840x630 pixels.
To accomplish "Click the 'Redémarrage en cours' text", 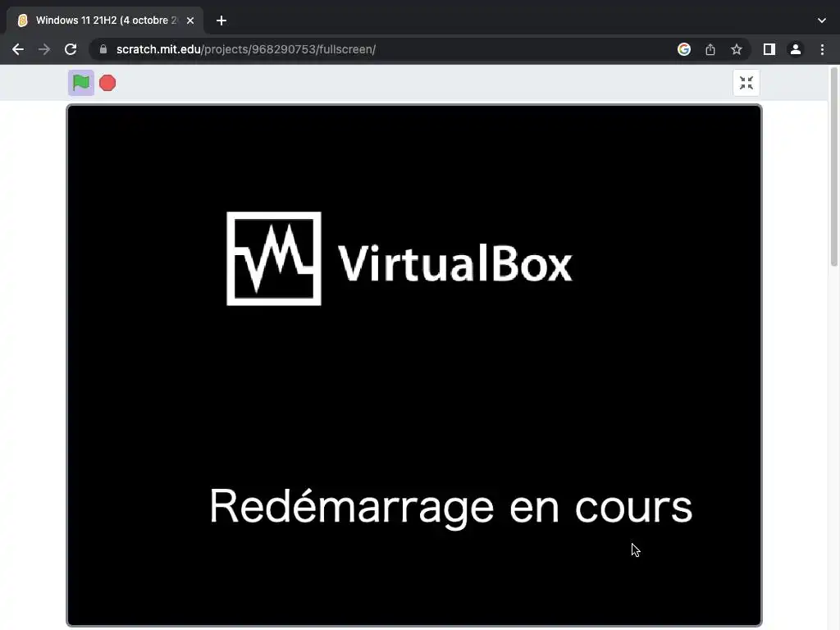I will tap(450, 507).
